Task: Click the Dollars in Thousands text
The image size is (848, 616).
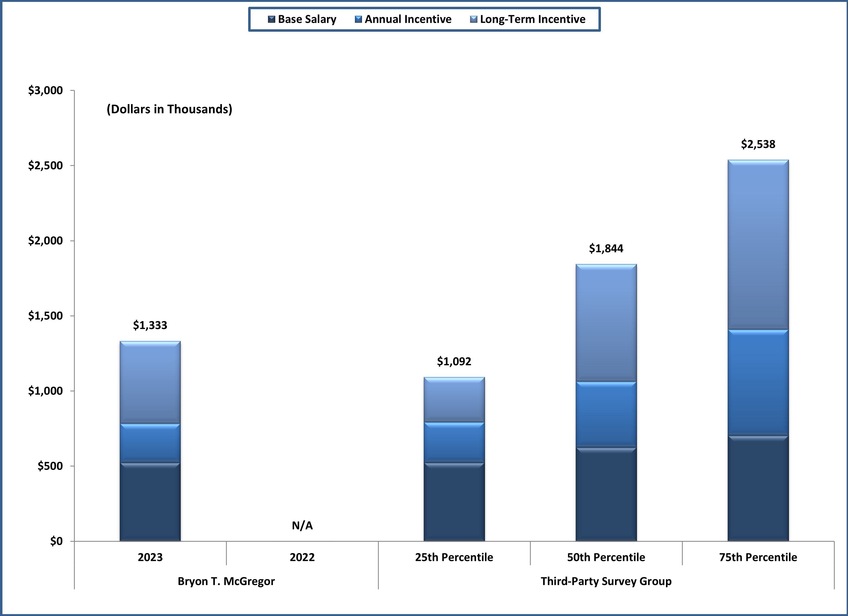Action: click(169, 109)
